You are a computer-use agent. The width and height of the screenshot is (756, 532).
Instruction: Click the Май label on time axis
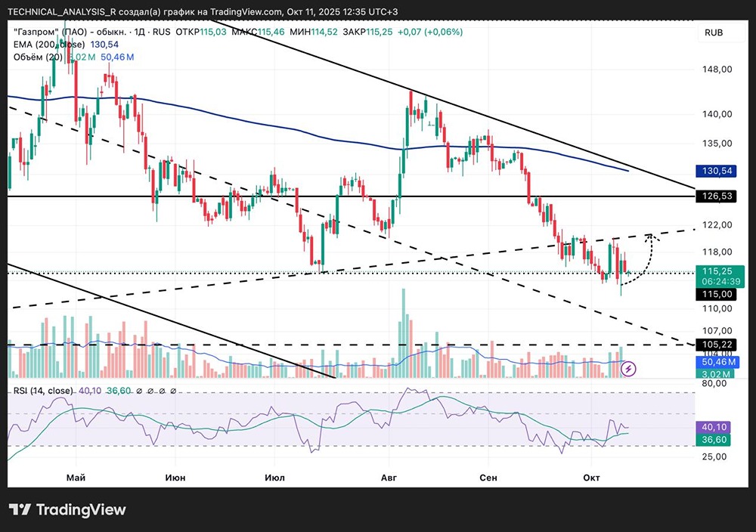tap(75, 478)
